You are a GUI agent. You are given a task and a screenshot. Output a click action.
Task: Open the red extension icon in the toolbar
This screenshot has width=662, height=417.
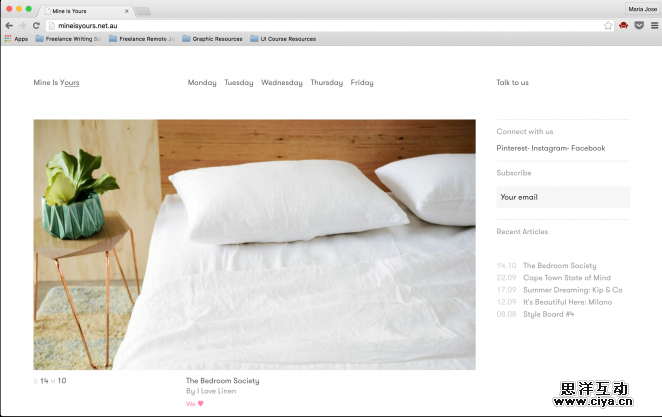(x=624, y=26)
